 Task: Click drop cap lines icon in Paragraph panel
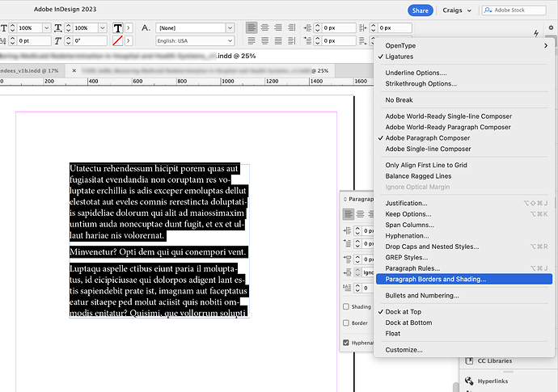pyautogui.click(x=347, y=288)
